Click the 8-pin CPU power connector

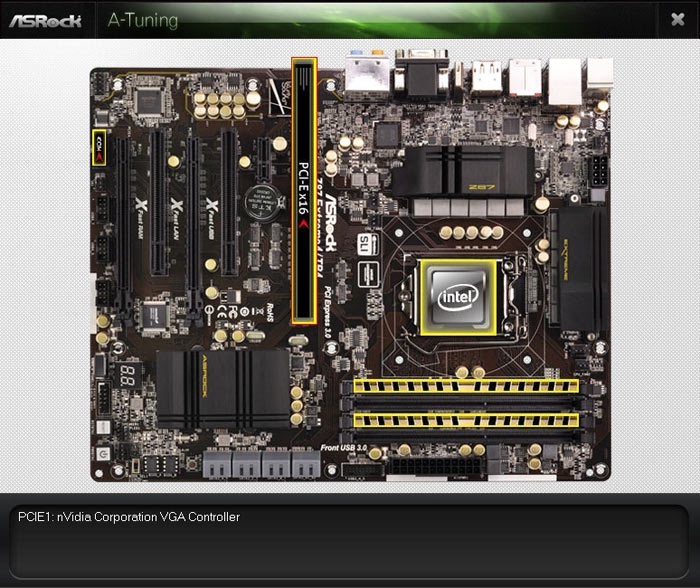tap(599, 170)
